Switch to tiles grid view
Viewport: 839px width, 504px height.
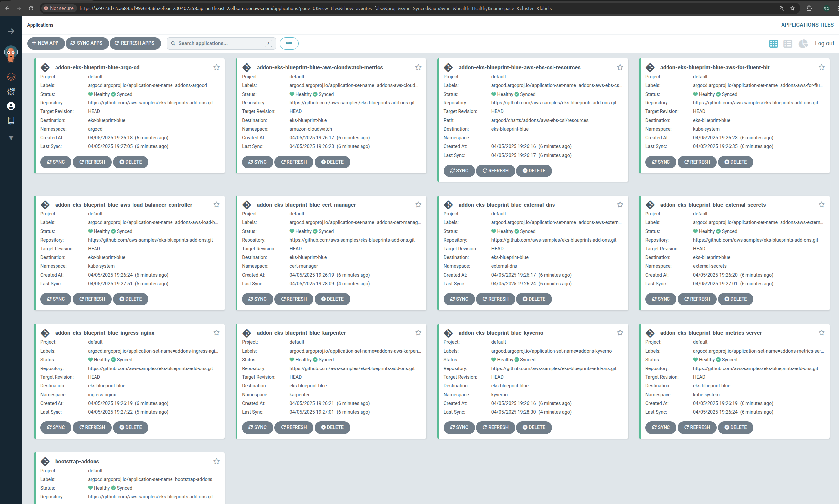[x=773, y=44]
